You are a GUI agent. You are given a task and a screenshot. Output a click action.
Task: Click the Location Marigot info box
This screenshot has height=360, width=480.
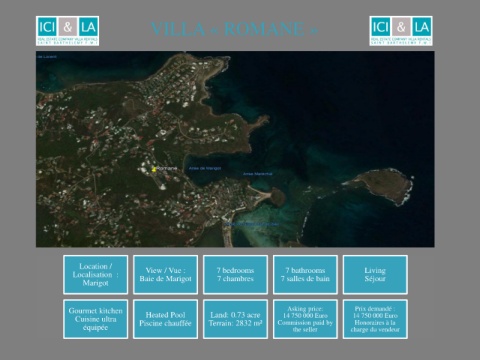coord(95,275)
